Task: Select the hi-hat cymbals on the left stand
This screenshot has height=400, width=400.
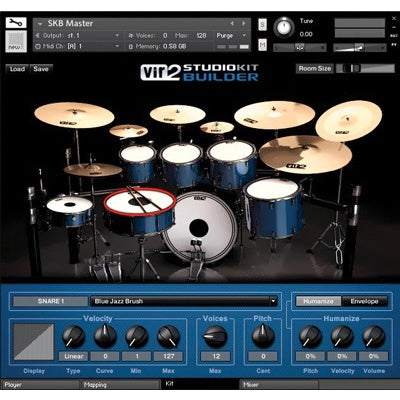Action: tap(93, 170)
